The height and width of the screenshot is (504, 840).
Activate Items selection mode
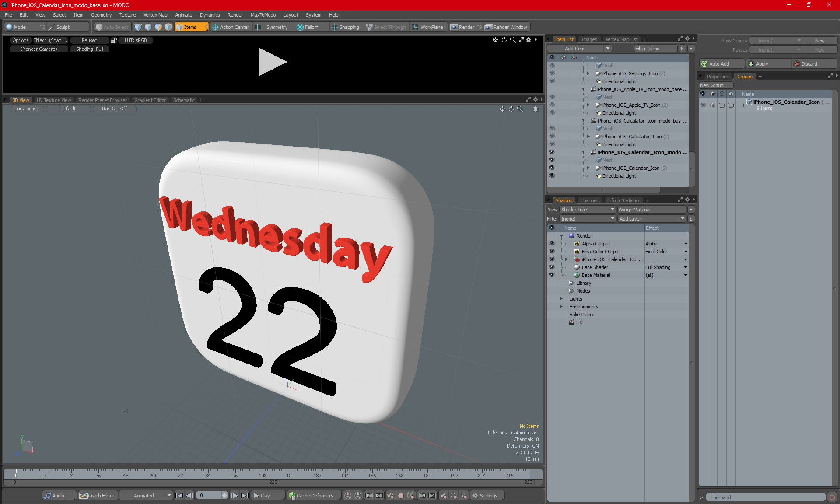click(191, 27)
